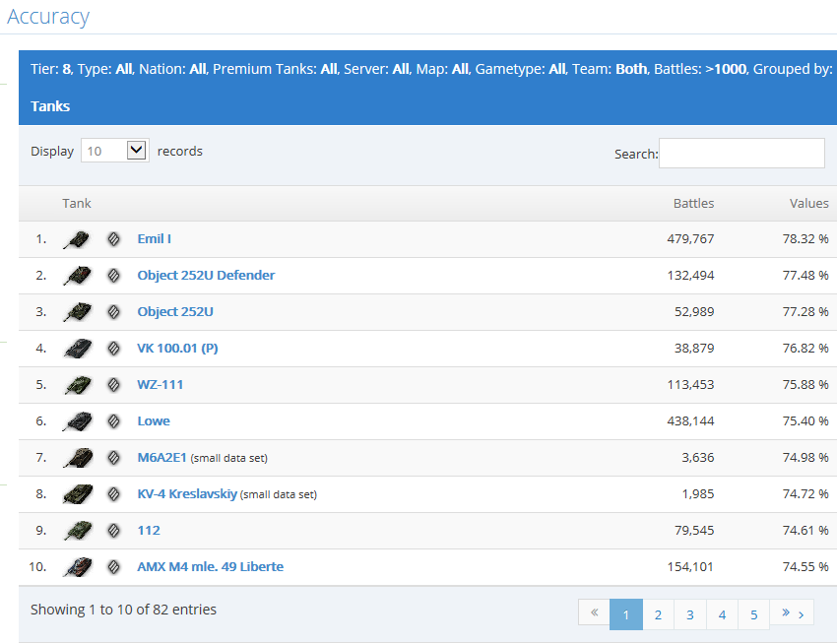Viewport: 837px width, 644px height.
Task: Go to pagination page 2
Action: (x=658, y=614)
